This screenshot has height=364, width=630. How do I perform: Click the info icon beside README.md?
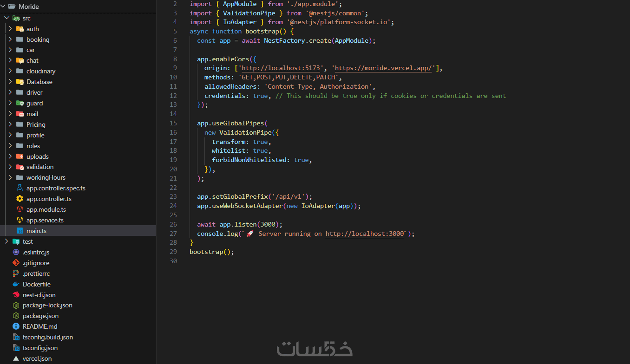pos(16,326)
